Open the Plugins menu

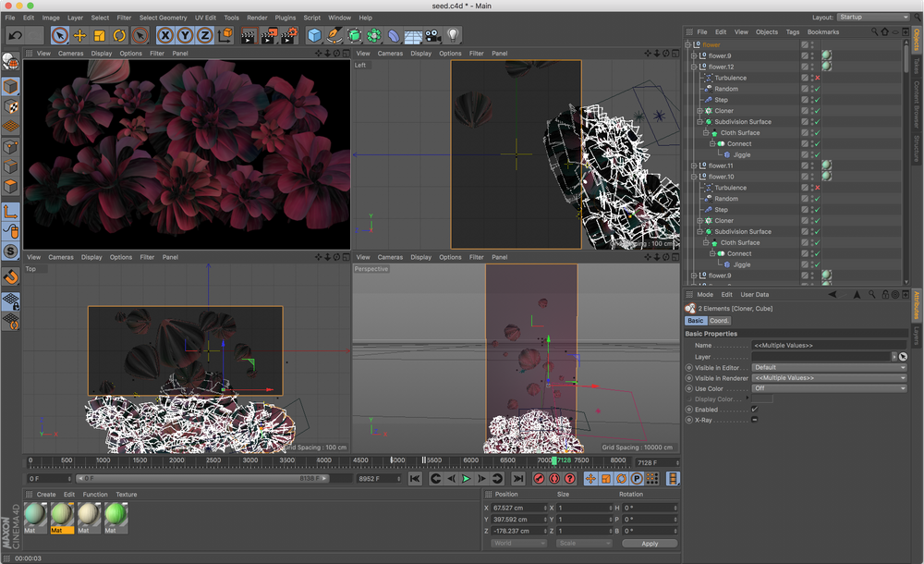tap(286, 18)
